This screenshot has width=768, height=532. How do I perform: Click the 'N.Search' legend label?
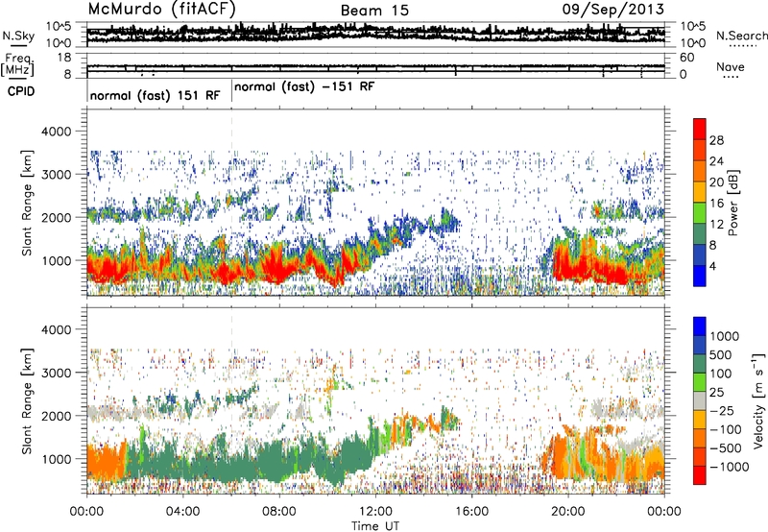741,36
